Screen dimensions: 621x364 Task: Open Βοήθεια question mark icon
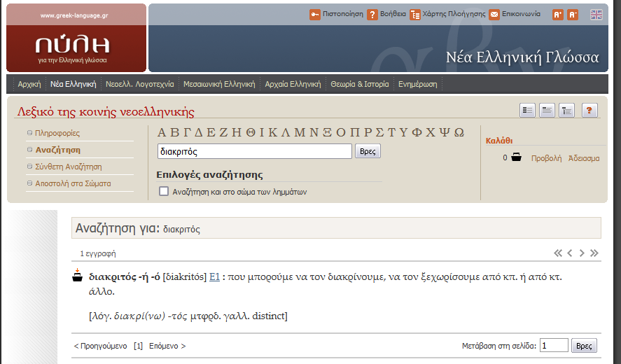372,15
